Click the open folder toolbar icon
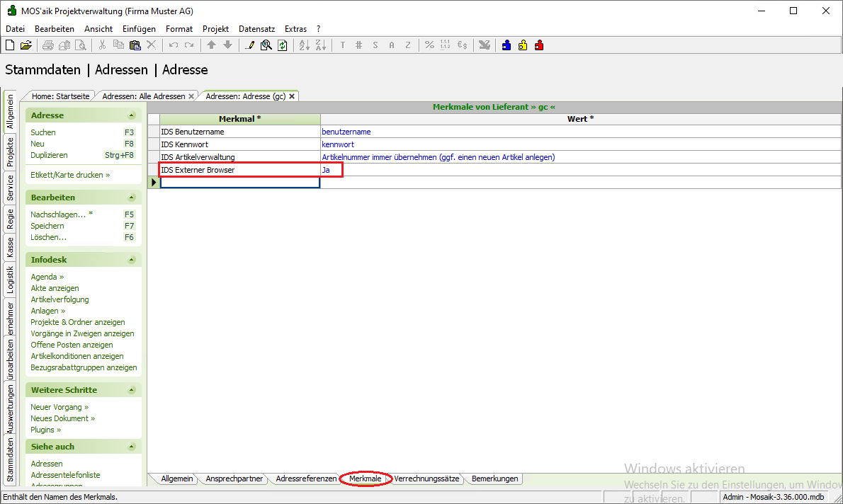 pos(26,45)
